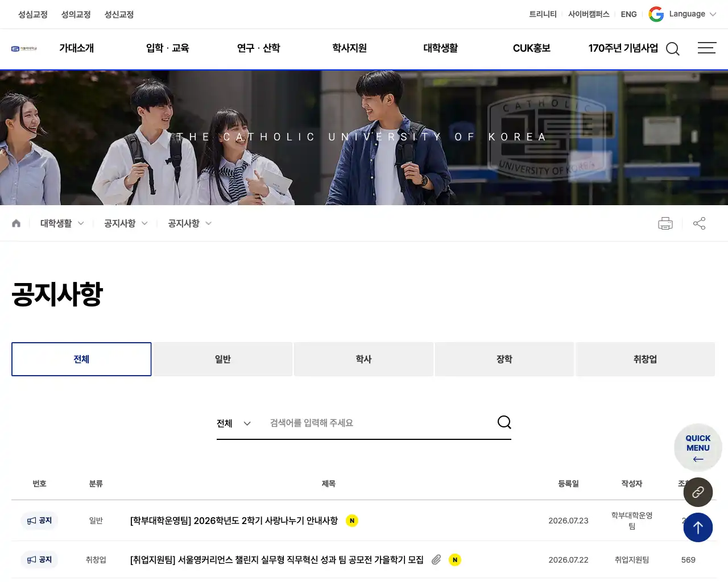Click the university logo in header

(x=24, y=49)
